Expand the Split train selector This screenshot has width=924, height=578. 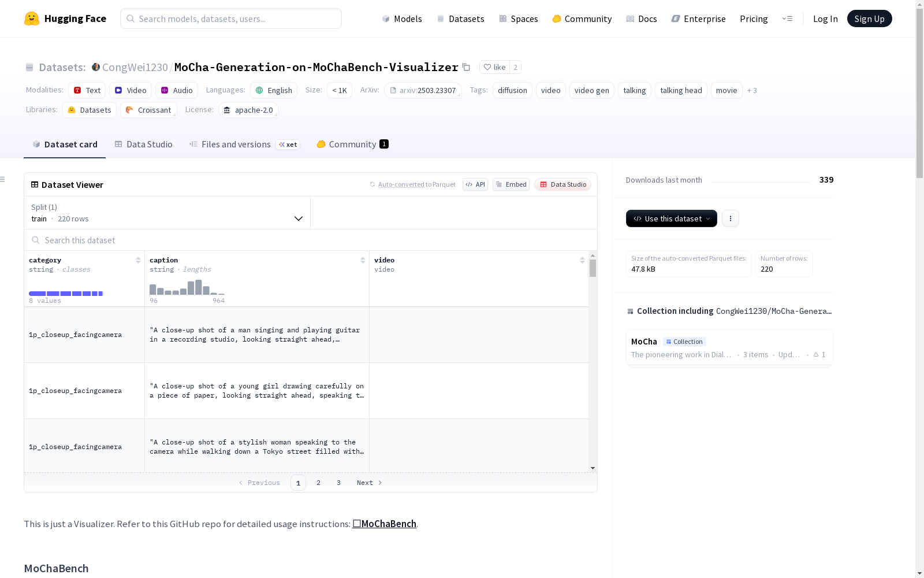[167, 213]
